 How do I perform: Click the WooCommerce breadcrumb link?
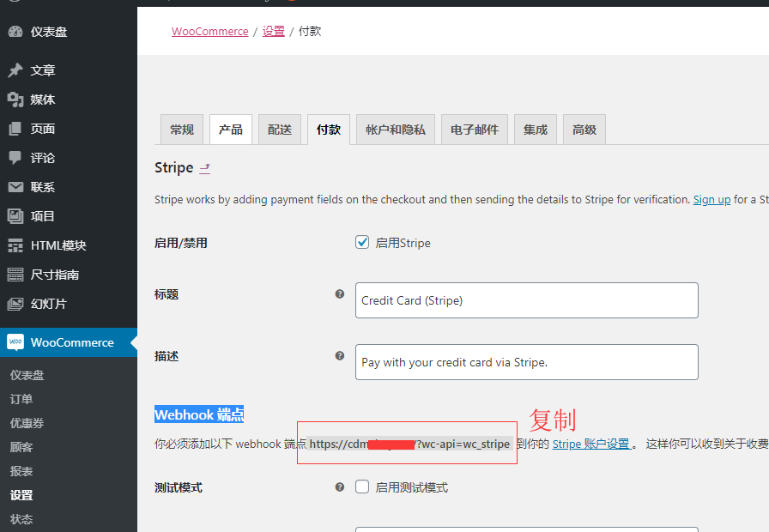click(x=210, y=32)
